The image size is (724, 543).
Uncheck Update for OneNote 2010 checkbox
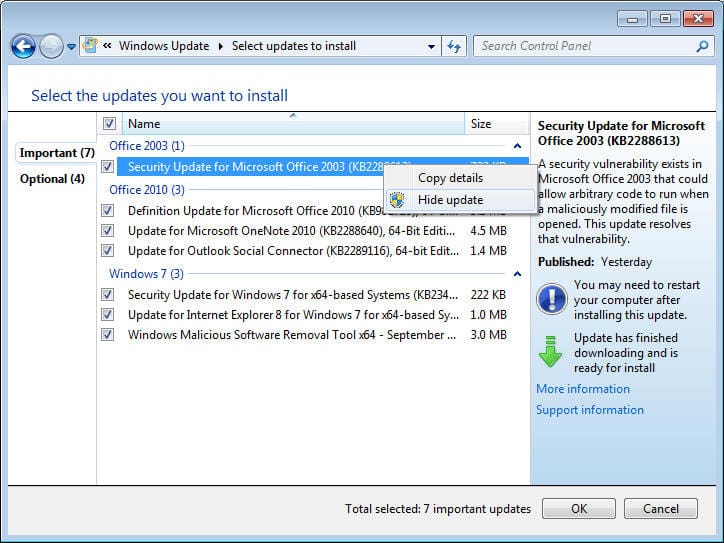tap(108, 231)
